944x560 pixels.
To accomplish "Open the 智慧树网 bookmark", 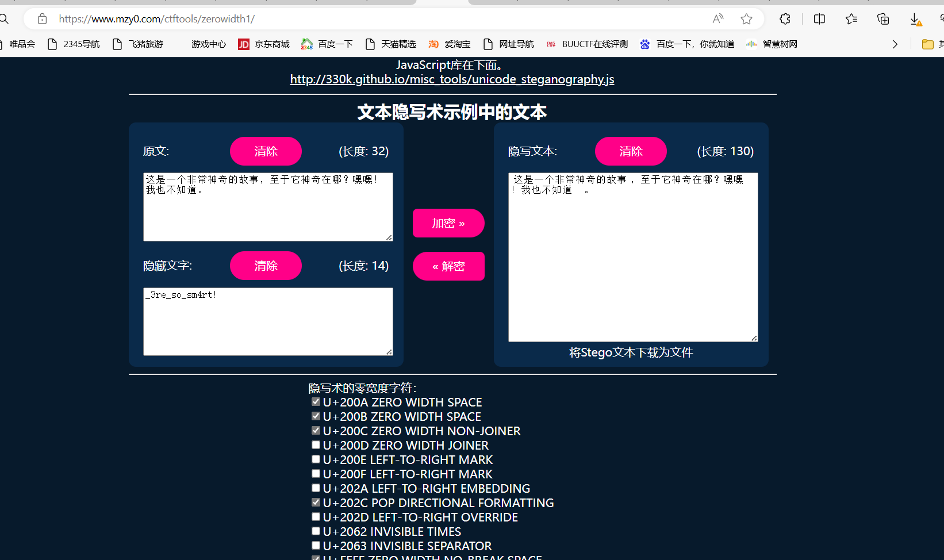I will [772, 44].
